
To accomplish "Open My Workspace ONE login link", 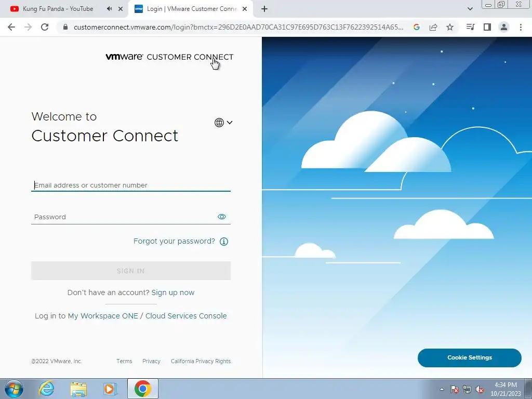I will [x=103, y=316].
